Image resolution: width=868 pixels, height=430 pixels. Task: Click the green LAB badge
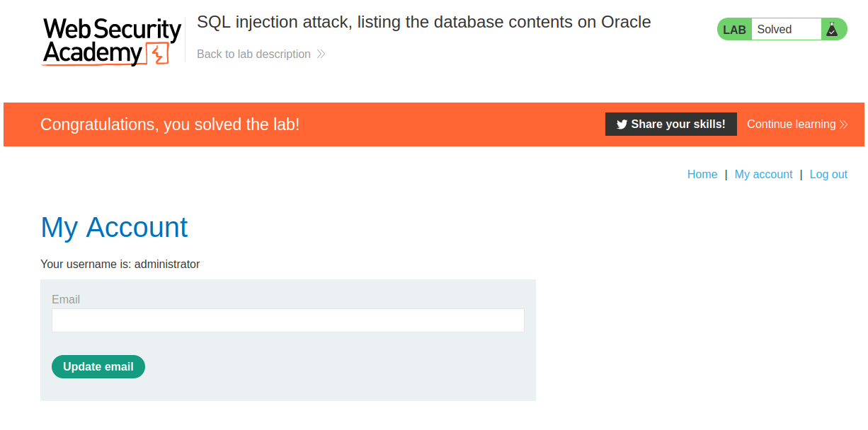pos(734,30)
